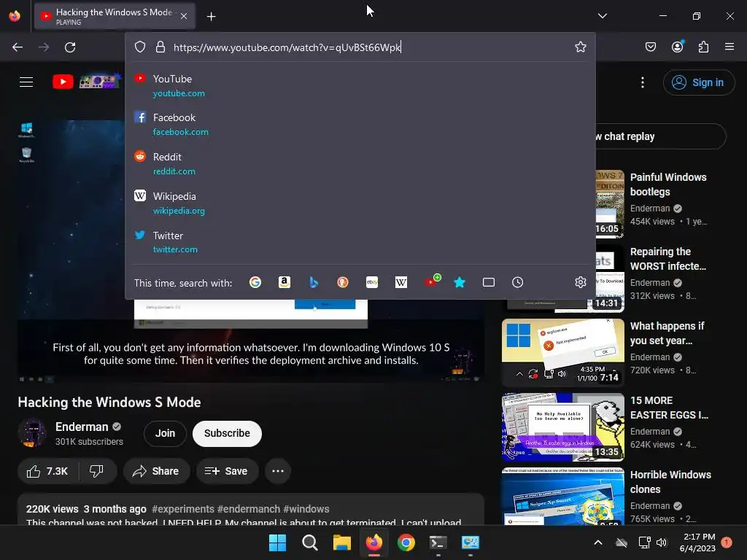Subscribe to Enderman channel
Screen dimensions: 747x560
(228, 433)
